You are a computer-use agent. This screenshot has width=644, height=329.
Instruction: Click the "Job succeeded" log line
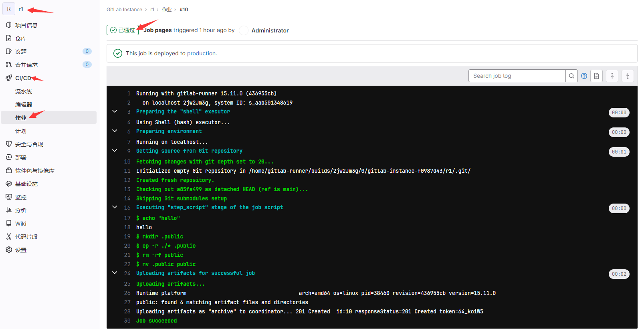click(157, 321)
